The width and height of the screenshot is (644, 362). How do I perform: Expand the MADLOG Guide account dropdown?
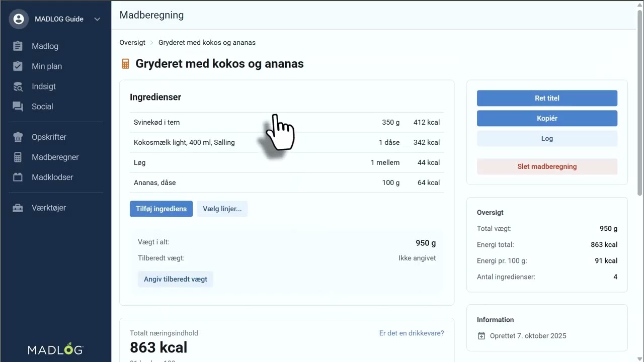point(97,19)
